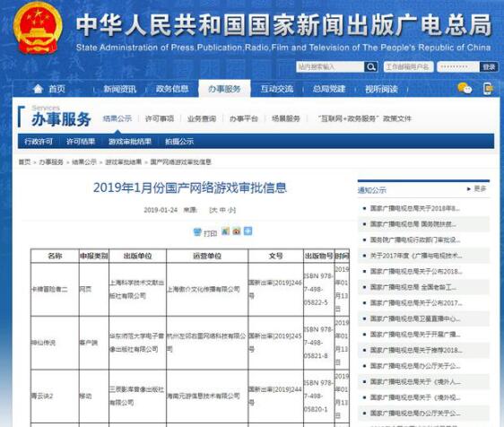The width and height of the screenshot is (504, 427).
Task: Click the 通知公示 panel heading
Action: click(372, 190)
